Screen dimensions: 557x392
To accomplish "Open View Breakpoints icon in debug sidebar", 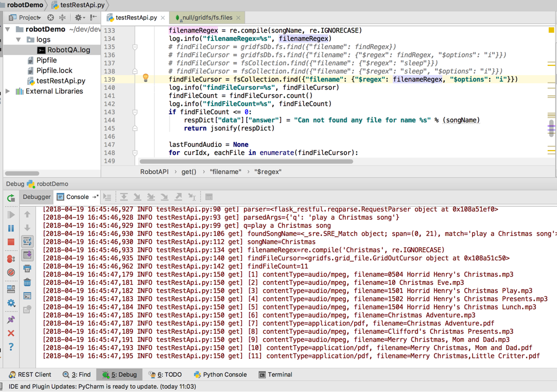I will (x=11, y=259).
